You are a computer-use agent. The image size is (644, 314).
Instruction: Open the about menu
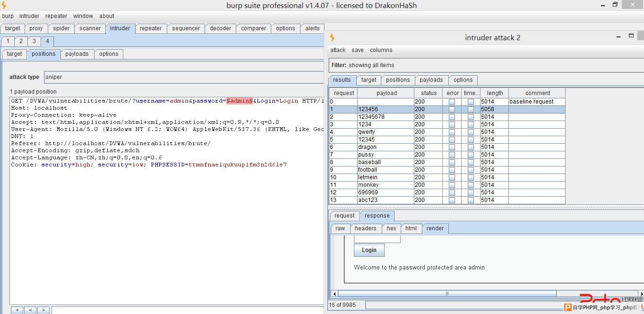coord(107,16)
